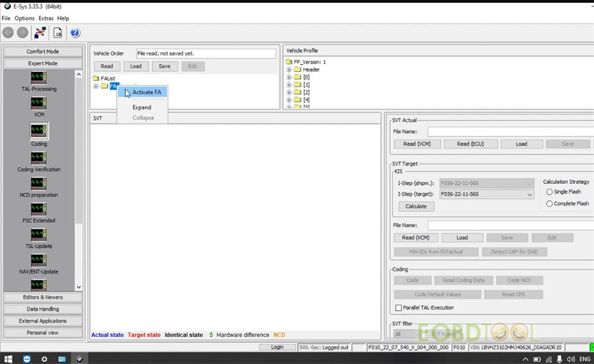Click Read (VCM) in SVT Target
Screen dimensions: 594x364
(x=416, y=237)
